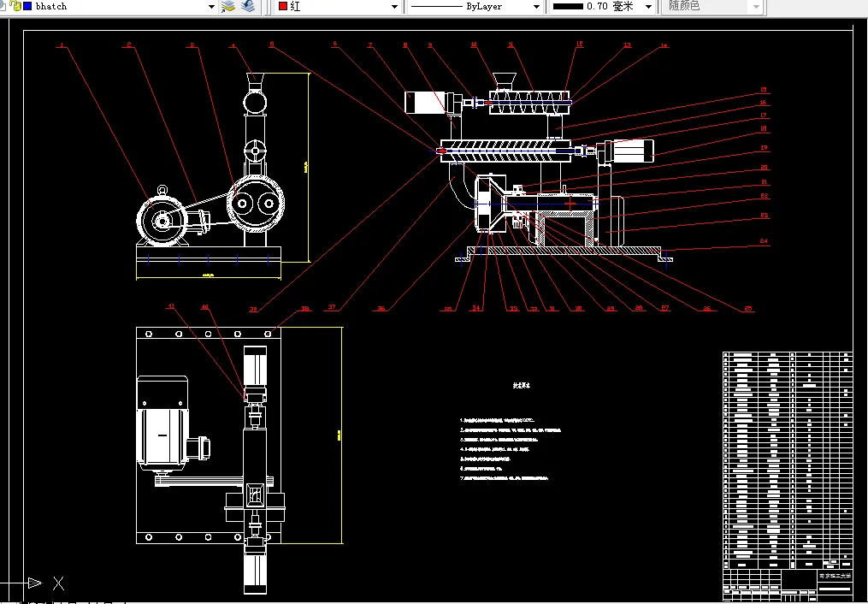This screenshot has width=868, height=604.
Task: Open the 红 color control dropdown
Action: pyautogui.click(x=394, y=7)
